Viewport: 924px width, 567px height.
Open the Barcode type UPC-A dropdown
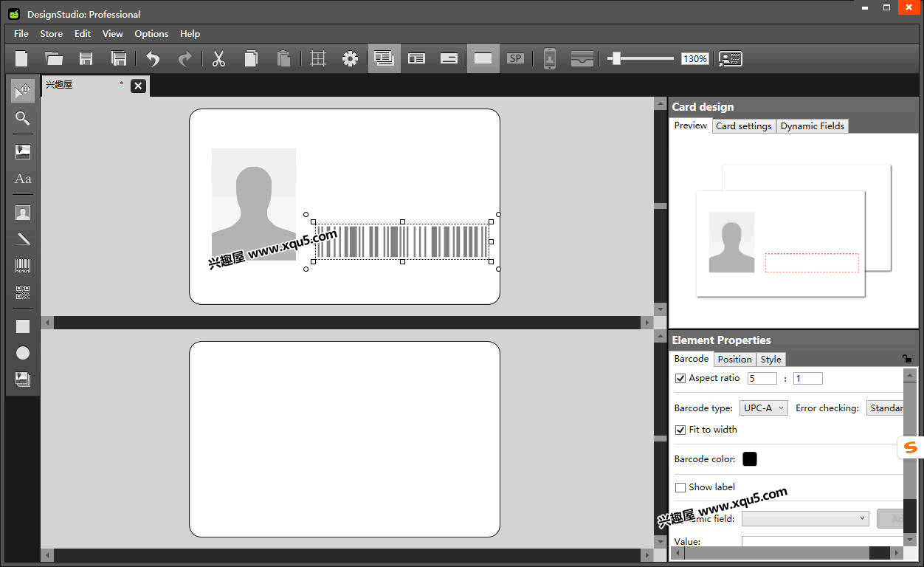(764, 408)
